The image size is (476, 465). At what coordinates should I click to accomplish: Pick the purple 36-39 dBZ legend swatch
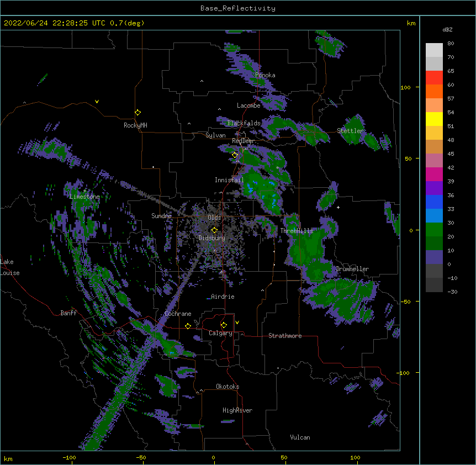pyautogui.click(x=434, y=188)
